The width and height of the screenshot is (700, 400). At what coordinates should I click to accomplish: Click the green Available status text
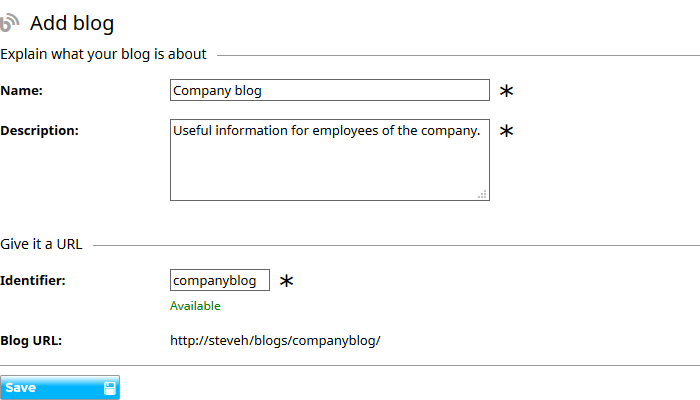pos(195,306)
